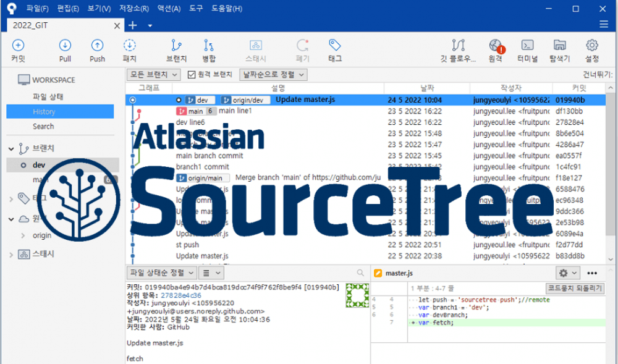Open the 액션(A) menu

pyautogui.click(x=169, y=8)
